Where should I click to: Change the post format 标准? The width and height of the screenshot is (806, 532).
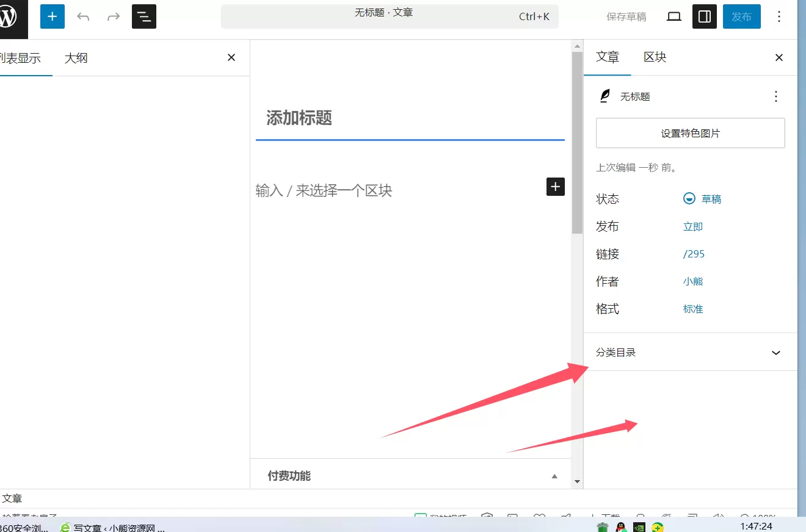pyautogui.click(x=693, y=309)
